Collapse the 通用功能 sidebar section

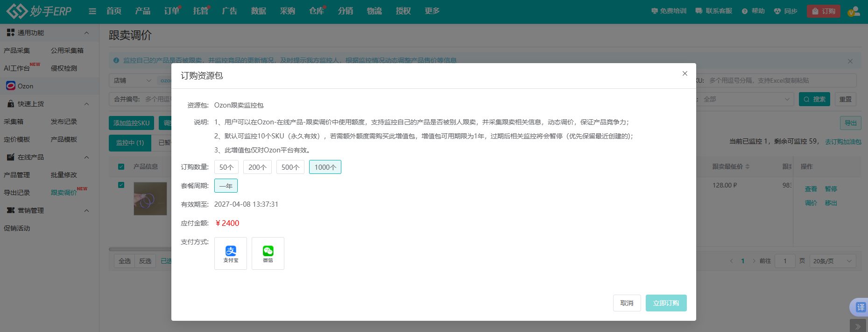coord(86,33)
